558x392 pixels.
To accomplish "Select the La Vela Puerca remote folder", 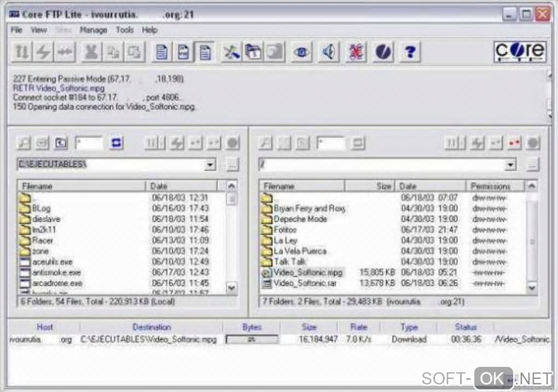I will (300, 251).
